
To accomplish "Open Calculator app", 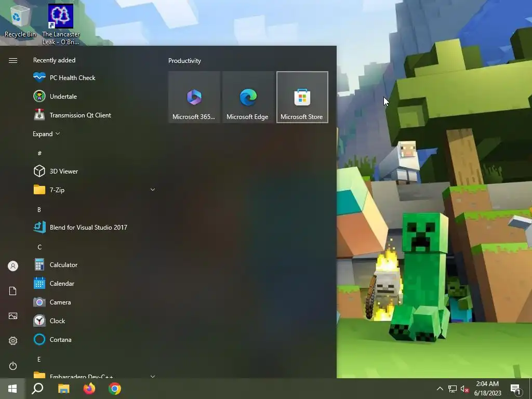I will point(95,264).
